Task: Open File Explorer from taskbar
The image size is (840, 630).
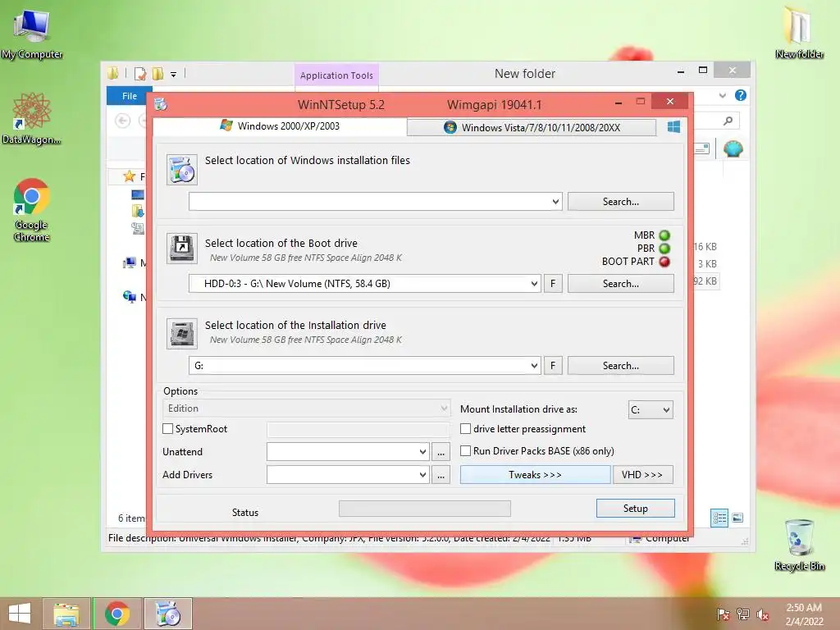Action: coord(66,614)
